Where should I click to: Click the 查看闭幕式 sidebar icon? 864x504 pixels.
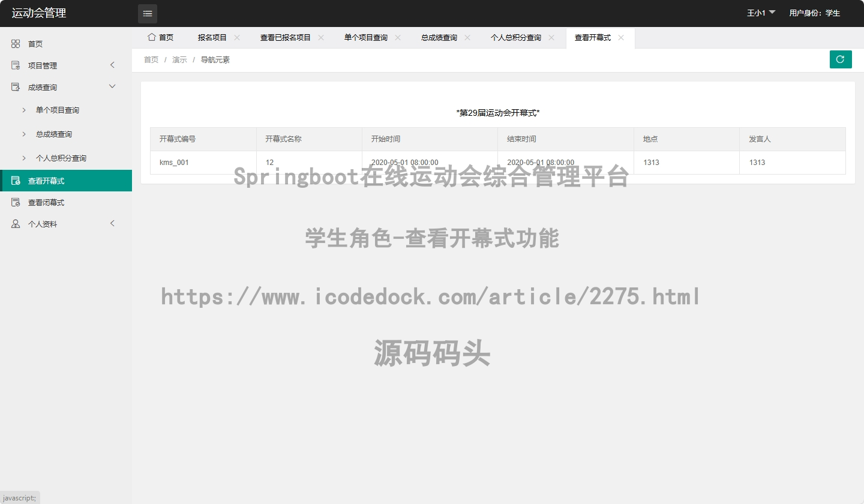point(16,202)
